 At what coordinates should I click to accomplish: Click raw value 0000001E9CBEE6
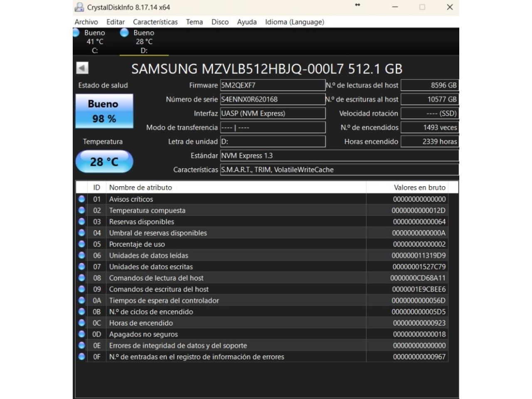click(x=419, y=289)
